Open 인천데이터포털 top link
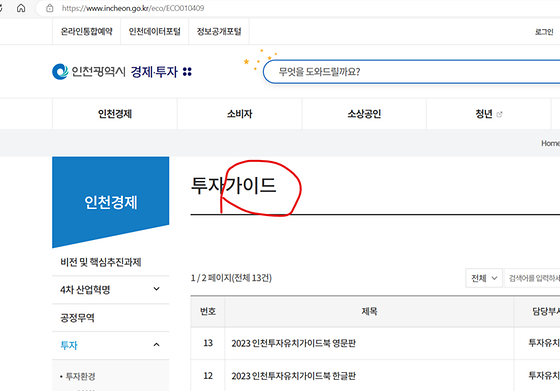560x391 pixels. click(x=155, y=32)
